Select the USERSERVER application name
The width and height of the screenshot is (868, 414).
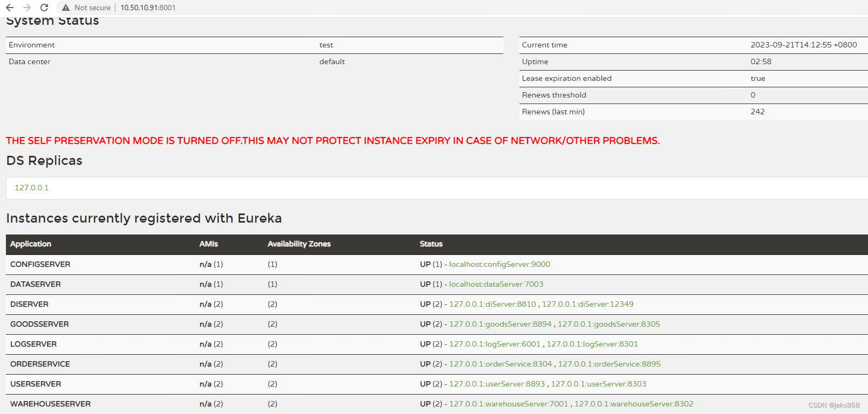(x=36, y=384)
